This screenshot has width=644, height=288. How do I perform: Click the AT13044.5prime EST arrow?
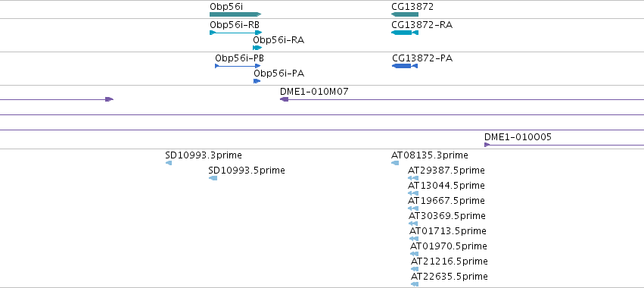tap(413, 193)
